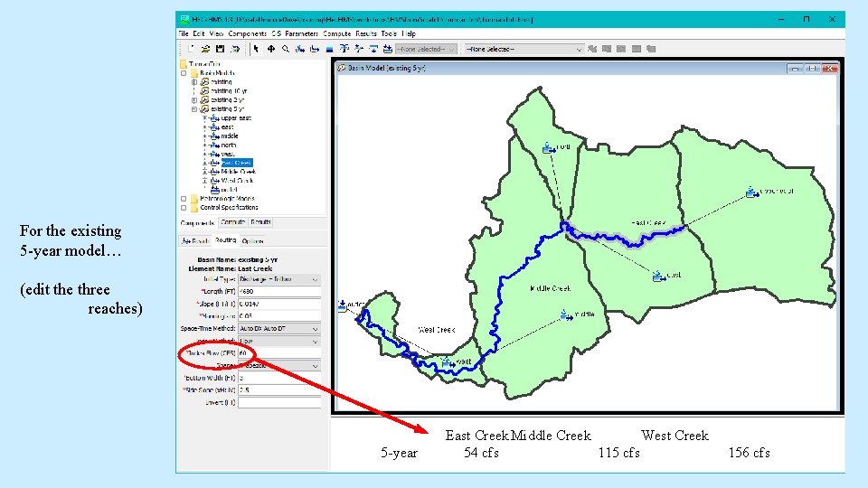Click the Open Project folder icon
Image resolution: width=868 pixels, height=488 pixels.
pyautogui.click(x=205, y=49)
